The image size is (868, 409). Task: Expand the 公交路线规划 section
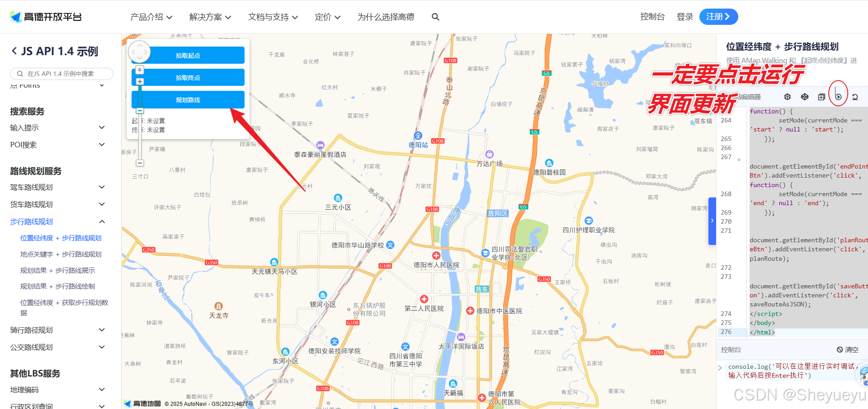[102, 347]
